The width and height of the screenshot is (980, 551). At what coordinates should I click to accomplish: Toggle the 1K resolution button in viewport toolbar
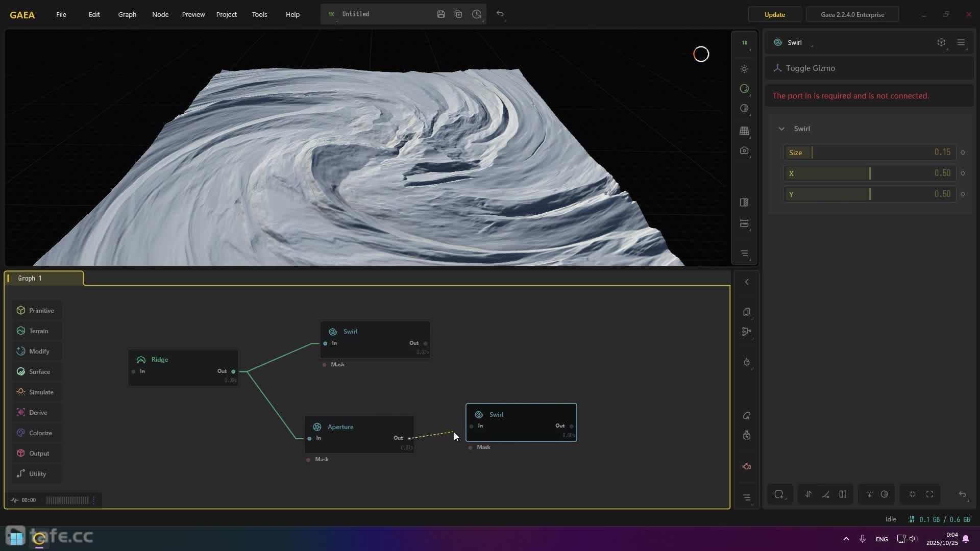pos(744,43)
